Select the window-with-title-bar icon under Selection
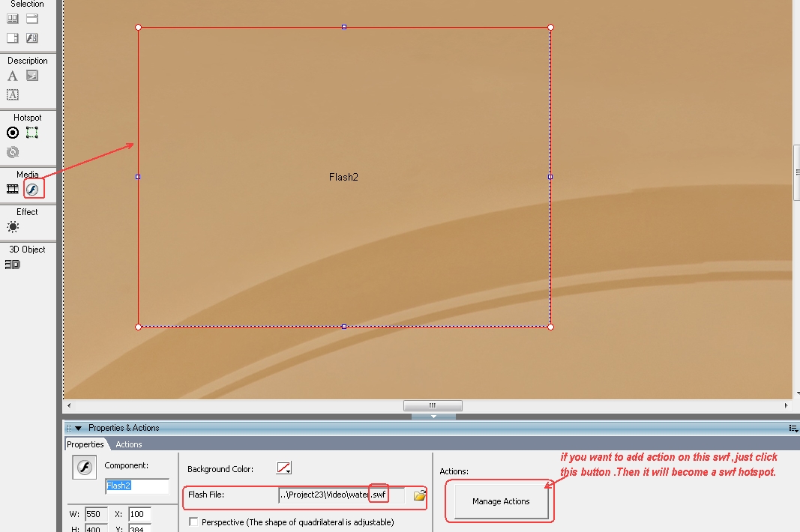The image size is (800, 532). pyautogui.click(x=32, y=19)
